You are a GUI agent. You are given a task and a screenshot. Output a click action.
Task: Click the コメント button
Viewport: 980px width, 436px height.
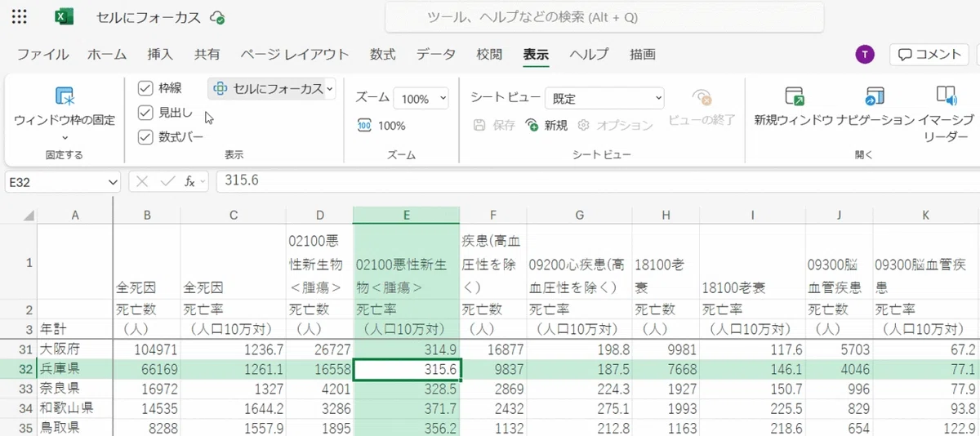[x=929, y=55]
